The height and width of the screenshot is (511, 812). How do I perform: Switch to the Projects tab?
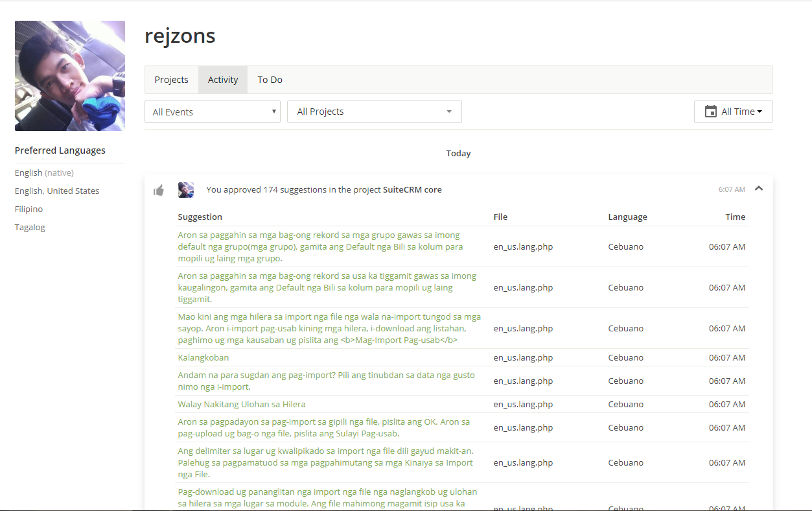(x=172, y=80)
